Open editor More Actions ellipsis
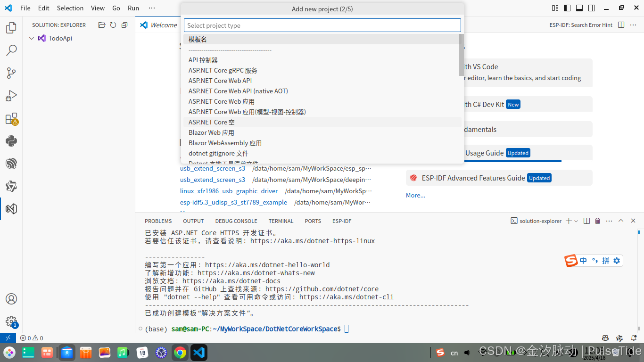Screen dimensions: 644x362 coord(633,25)
